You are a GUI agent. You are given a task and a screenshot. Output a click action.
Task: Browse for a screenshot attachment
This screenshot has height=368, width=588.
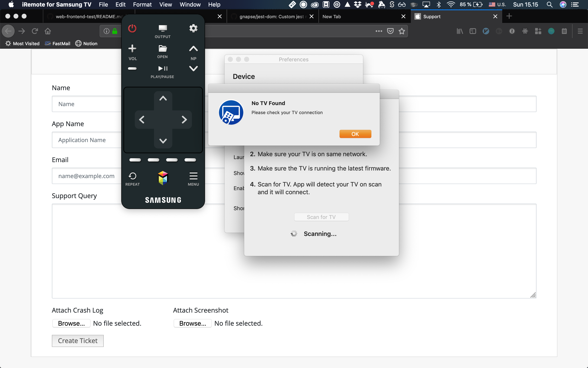193,323
